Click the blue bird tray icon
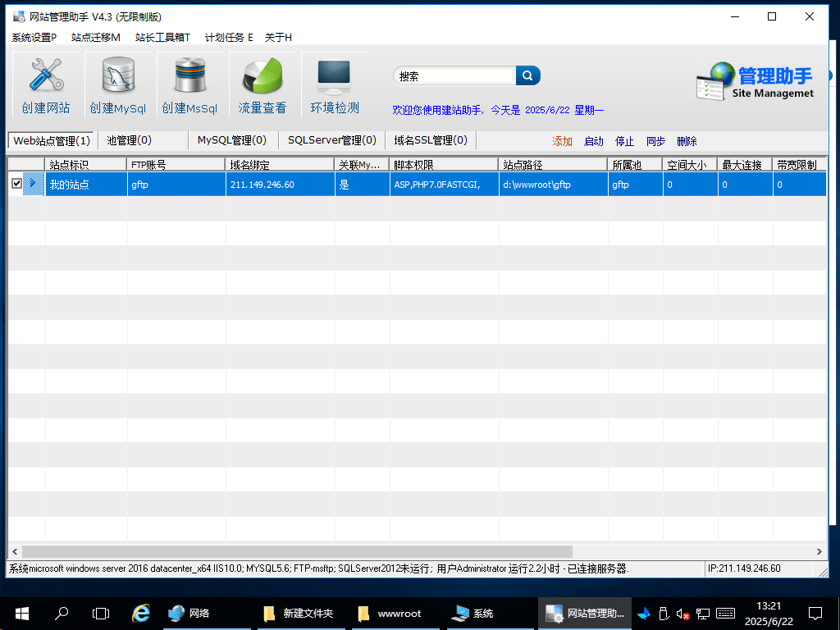Screen dimensions: 840x630 pos(645,614)
